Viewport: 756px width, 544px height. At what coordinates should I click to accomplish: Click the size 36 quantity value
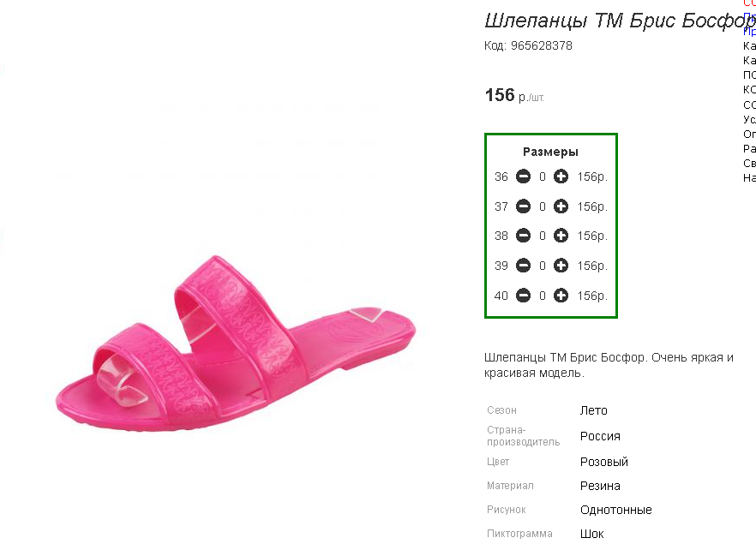tap(543, 176)
